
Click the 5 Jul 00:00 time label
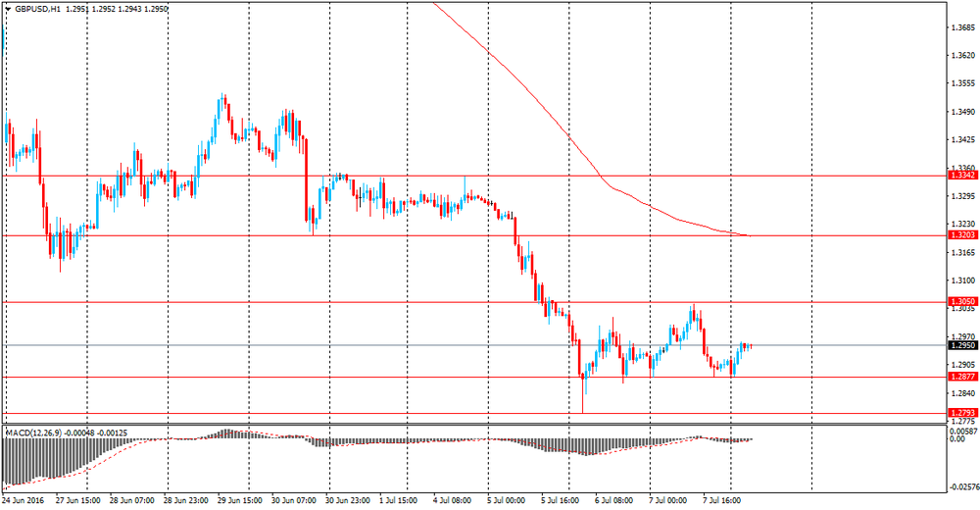tap(507, 500)
